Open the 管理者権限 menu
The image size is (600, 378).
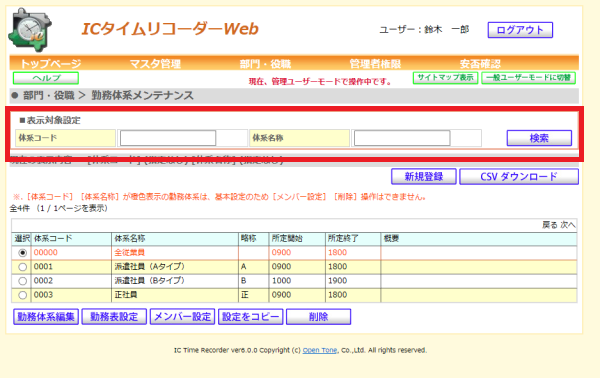point(375,64)
